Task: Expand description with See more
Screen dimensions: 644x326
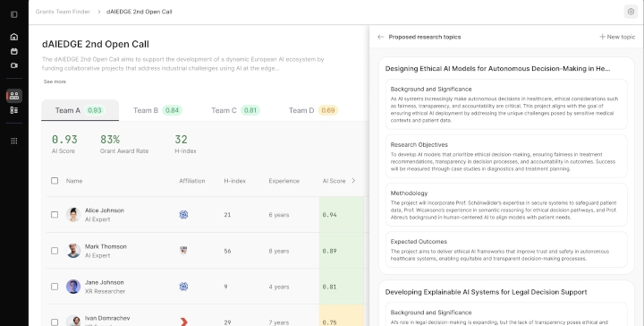Action: pyautogui.click(x=55, y=81)
